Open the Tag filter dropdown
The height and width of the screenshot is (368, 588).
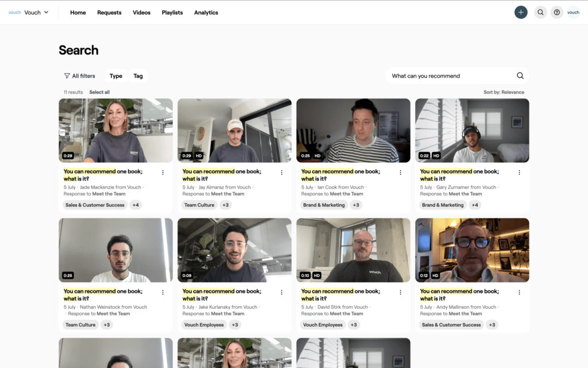coord(138,76)
